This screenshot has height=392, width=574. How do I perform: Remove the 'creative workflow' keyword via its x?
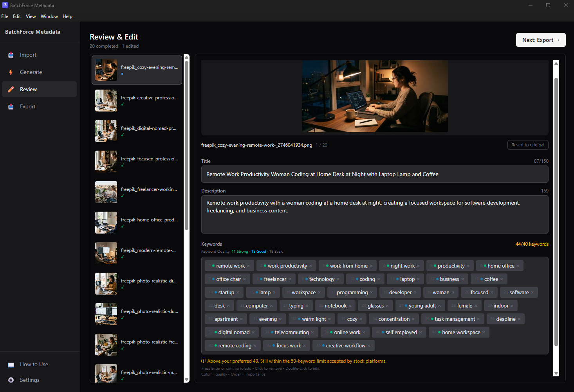coord(369,346)
